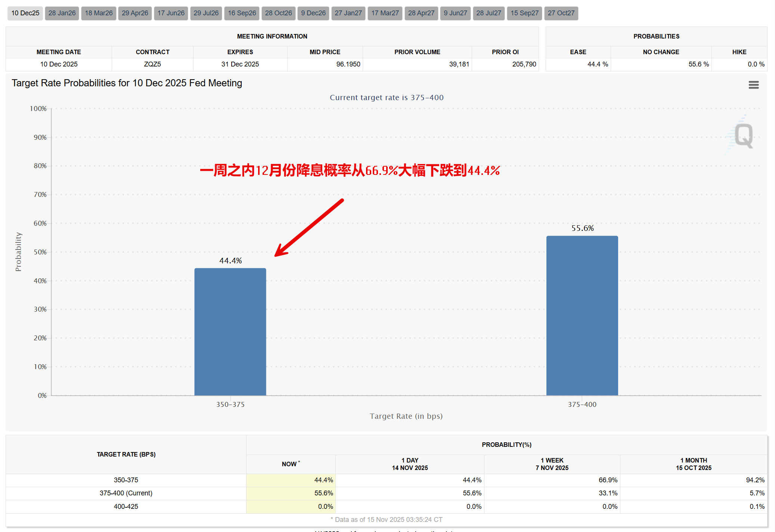
Task: Click the 1 WEEK 7 NOV 2025 column header
Action: point(552,464)
